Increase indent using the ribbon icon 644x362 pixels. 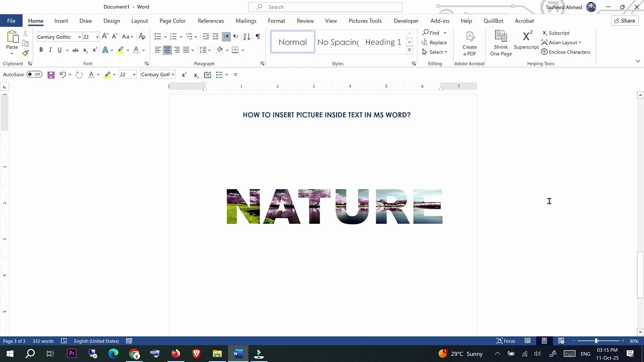tap(215, 37)
